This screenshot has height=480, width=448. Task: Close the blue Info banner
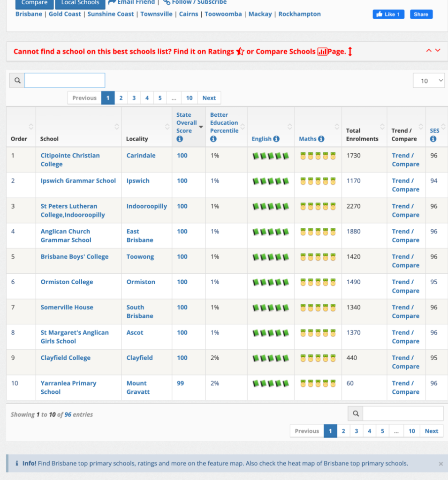click(440, 464)
